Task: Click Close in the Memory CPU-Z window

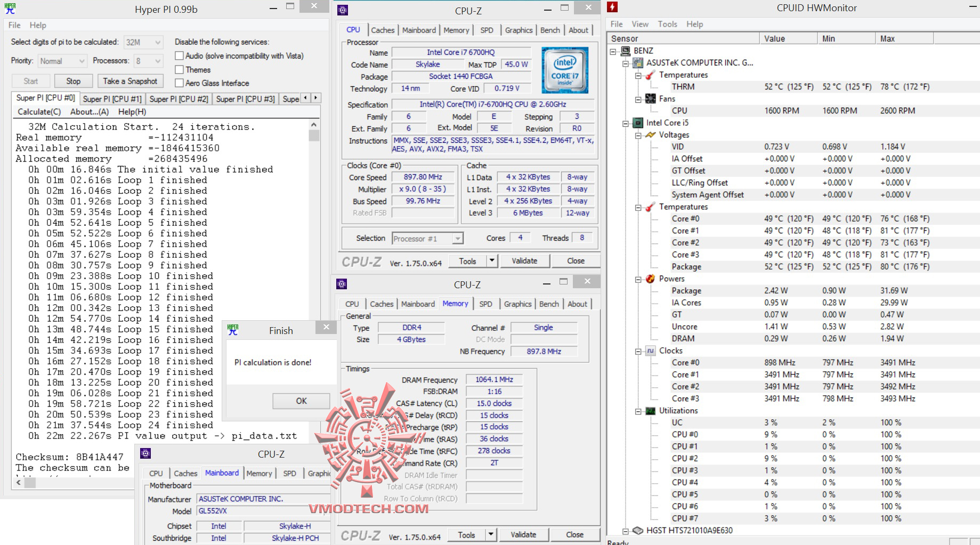Action: tap(574, 534)
